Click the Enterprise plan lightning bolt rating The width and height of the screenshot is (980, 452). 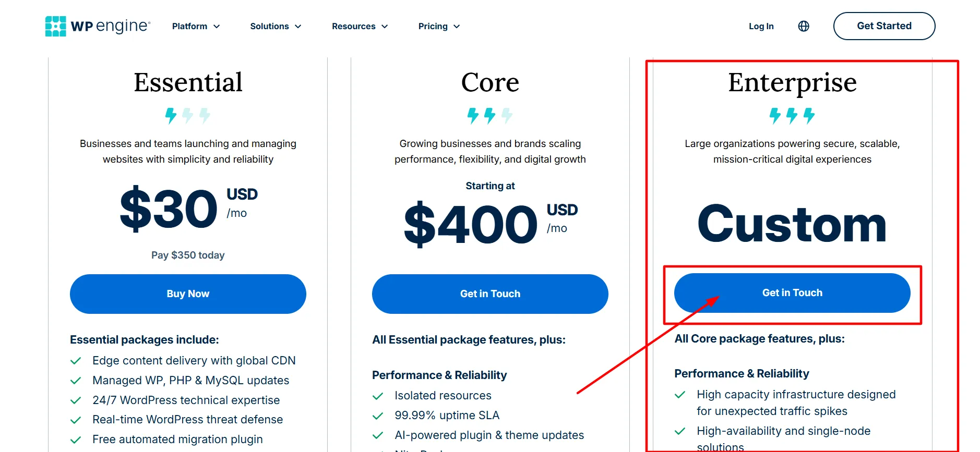792,115
